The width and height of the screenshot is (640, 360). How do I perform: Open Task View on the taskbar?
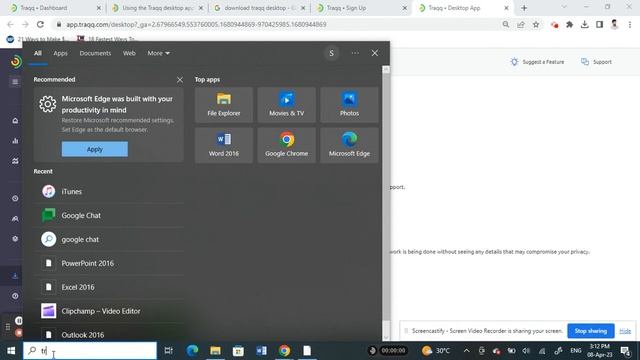[x=168, y=351]
